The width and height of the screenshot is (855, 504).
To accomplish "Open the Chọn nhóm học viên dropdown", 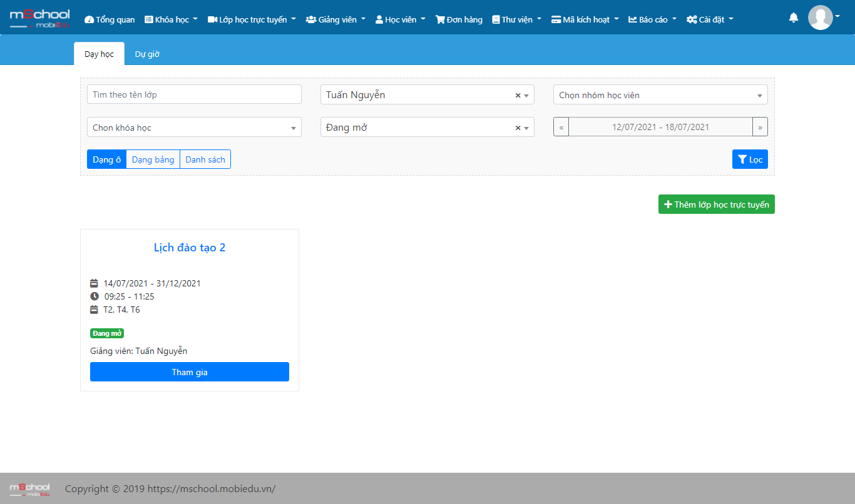I will [x=660, y=95].
